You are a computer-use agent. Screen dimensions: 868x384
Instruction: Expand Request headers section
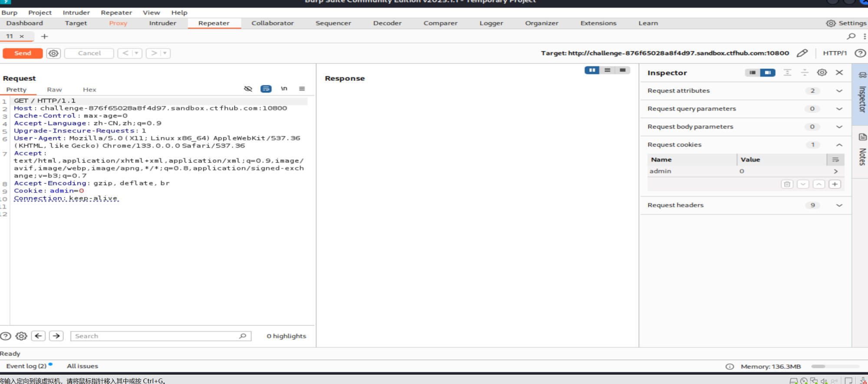(839, 205)
